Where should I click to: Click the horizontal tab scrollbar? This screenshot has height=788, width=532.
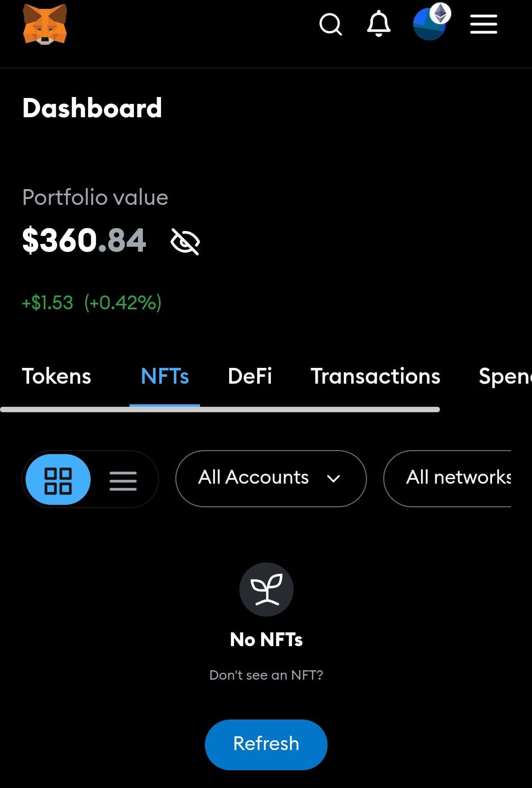click(220, 409)
